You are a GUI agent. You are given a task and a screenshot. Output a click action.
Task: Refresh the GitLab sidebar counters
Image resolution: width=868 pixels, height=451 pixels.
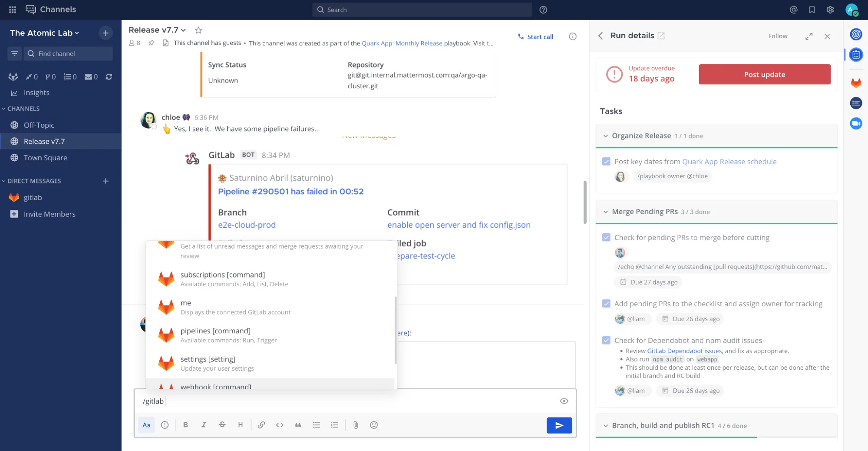coord(109,77)
